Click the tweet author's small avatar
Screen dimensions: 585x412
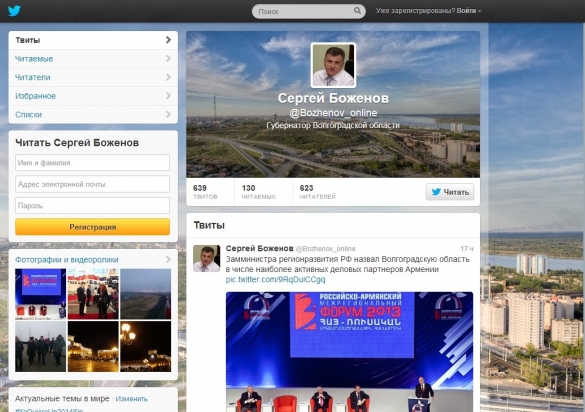[x=206, y=258]
